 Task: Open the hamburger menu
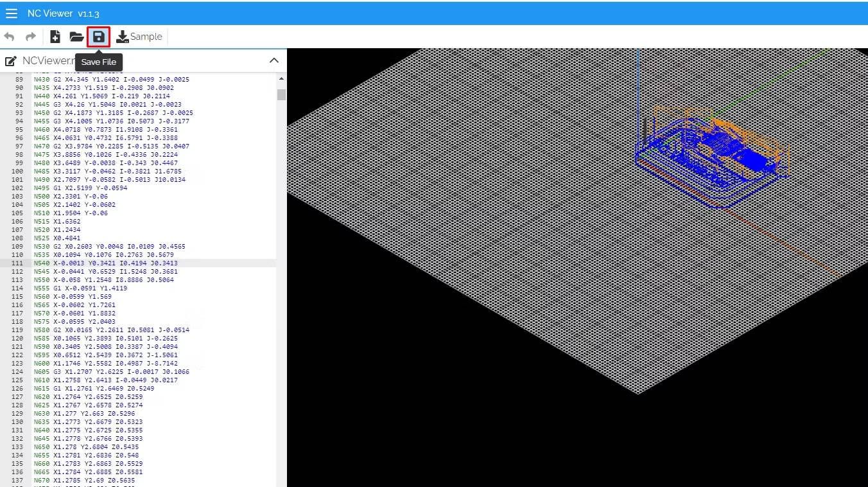(12, 13)
